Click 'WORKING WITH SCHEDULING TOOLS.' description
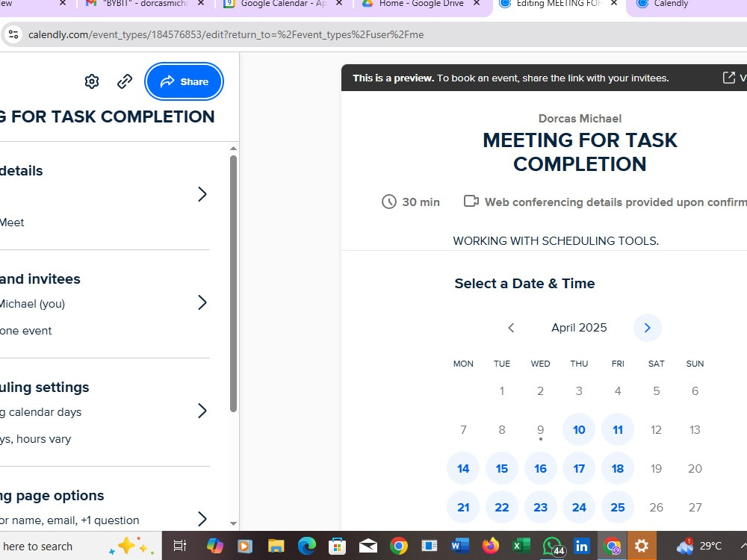Image resolution: width=747 pixels, height=560 pixels. coord(556,241)
